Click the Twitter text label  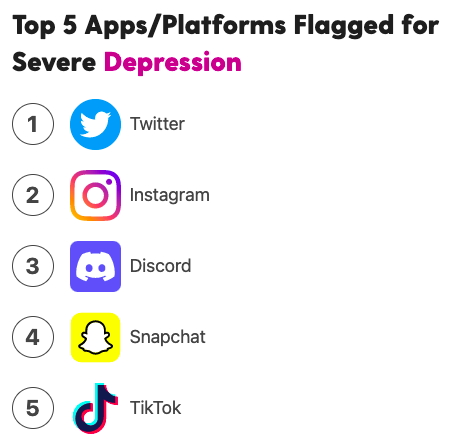coord(157,124)
